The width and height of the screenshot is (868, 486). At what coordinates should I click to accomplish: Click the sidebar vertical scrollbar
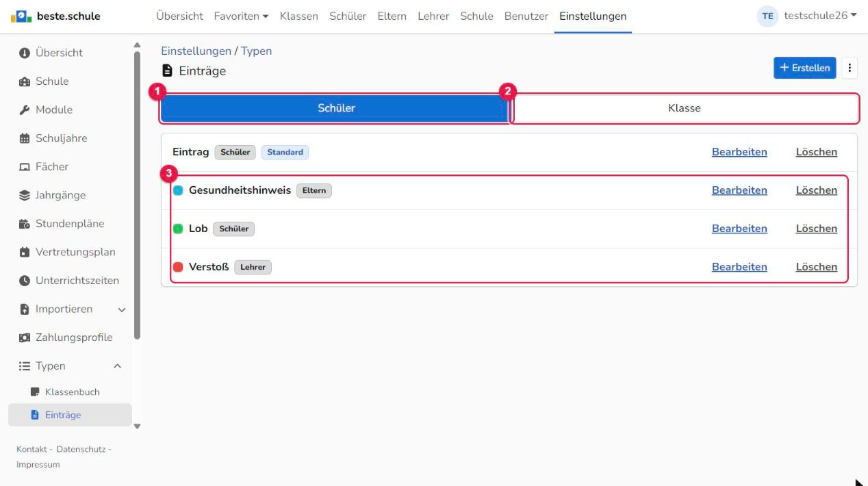(138, 195)
